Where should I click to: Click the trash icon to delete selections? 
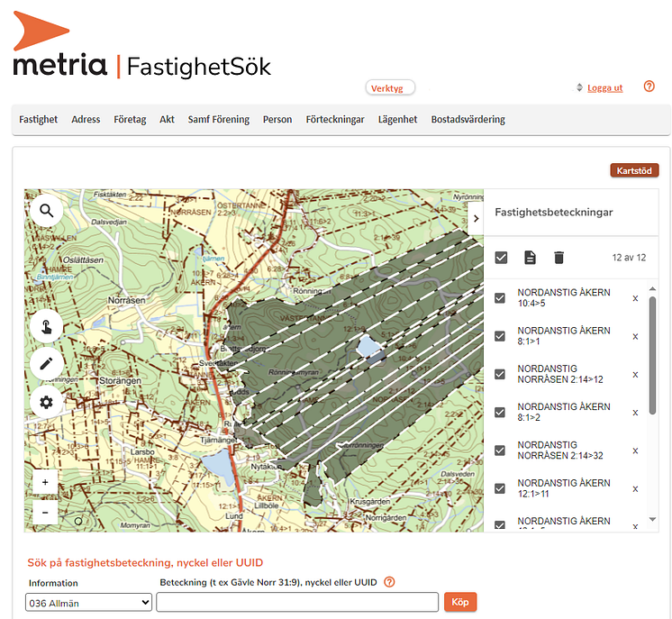tap(558, 258)
